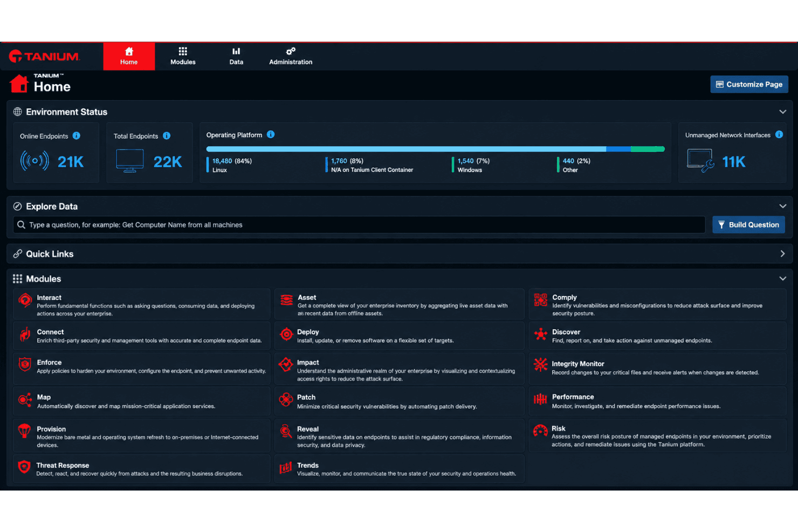Image resolution: width=798 pixels, height=532 pixels.
Task: Click the Asset module icon
Action: (x=286, y=300)
